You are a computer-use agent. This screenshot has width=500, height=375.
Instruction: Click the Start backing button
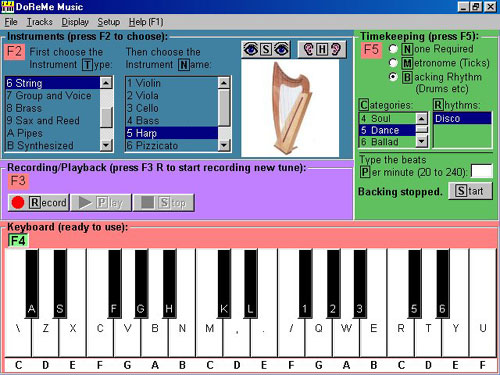(x=470, y=191)
